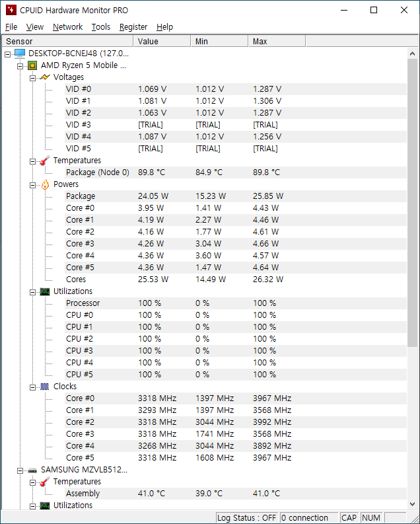Image resolution: width=420 pixels, height=524 pixels.
Task: Click the NUM status bar indicator
Action: [371, 517]
